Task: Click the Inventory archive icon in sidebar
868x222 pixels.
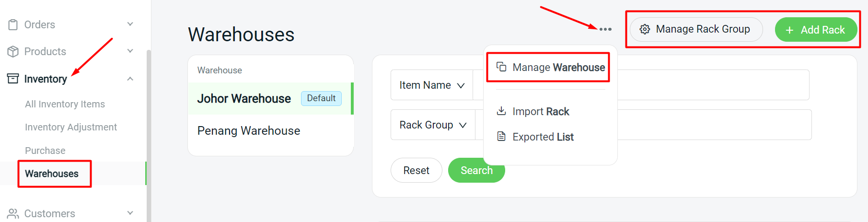Action: pyautogui.click(x=13, y=79)
